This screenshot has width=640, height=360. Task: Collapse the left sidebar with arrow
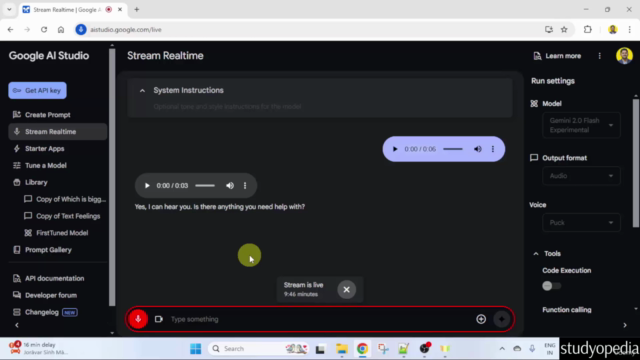(17, 325)
